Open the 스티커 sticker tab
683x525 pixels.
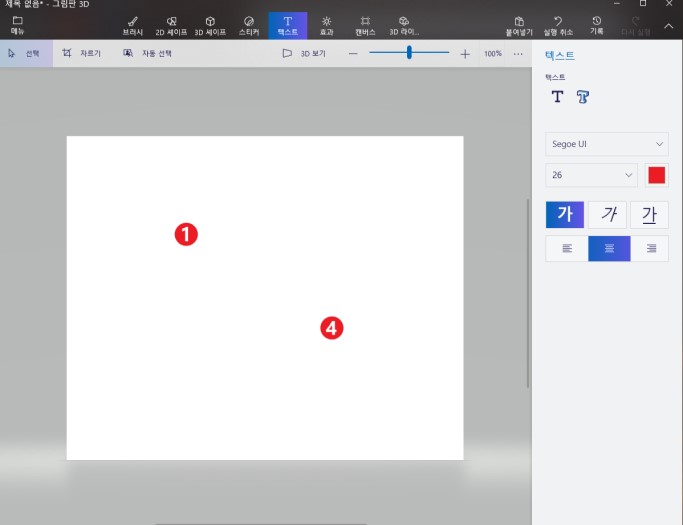pyautogui.click(x=249, y=26)
